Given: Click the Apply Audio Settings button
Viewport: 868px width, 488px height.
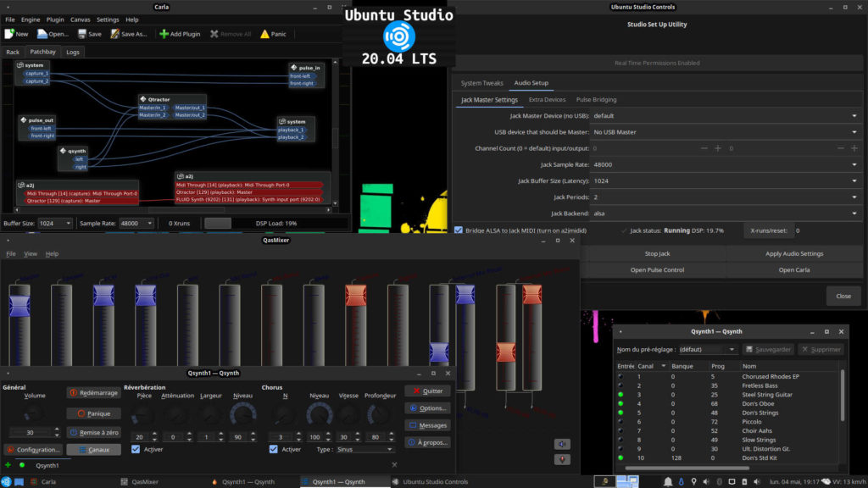Looking at the screenshot, I should coord(793,253).
